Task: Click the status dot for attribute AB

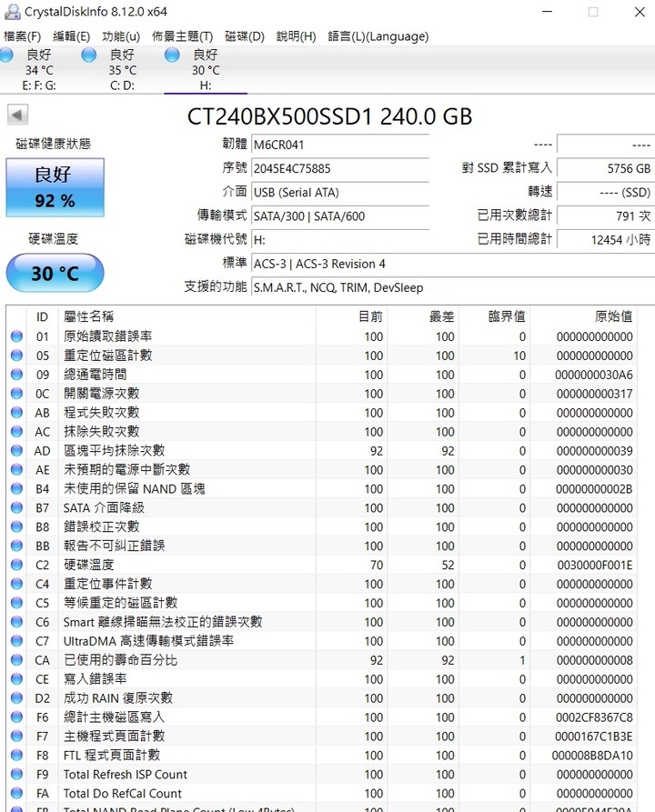Action: tap(16, 413)
